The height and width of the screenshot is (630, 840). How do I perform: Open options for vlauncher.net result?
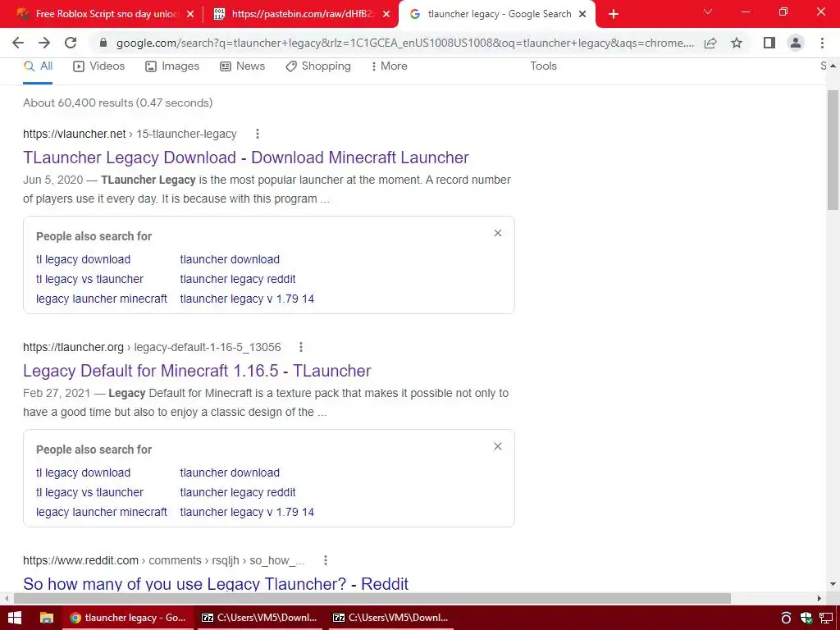click(x=257, y=134)
